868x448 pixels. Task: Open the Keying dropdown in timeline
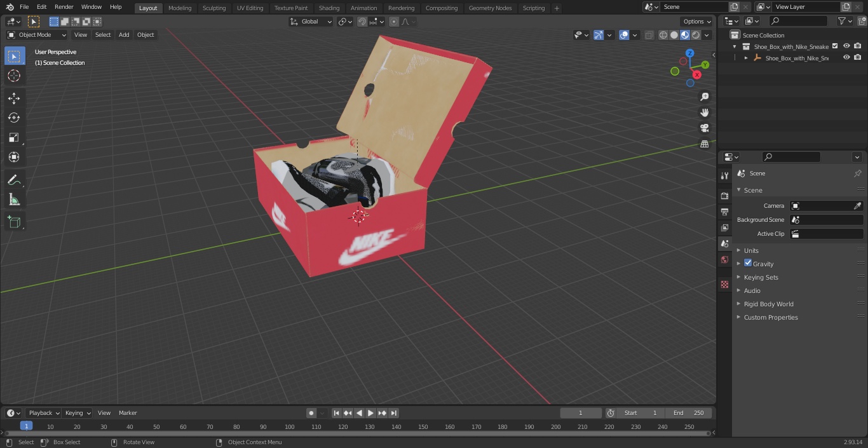(x=78, y=413)
